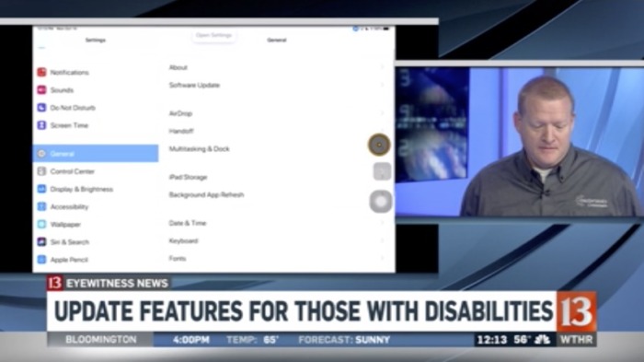Expand the AirDrop row chevron

pos(383,113)
